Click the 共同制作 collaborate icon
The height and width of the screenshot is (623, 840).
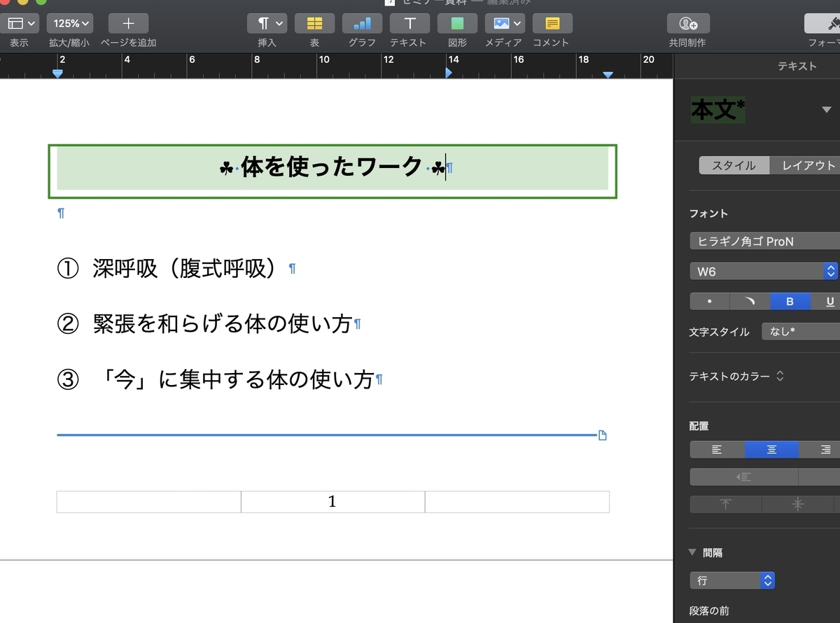point(688,23)
